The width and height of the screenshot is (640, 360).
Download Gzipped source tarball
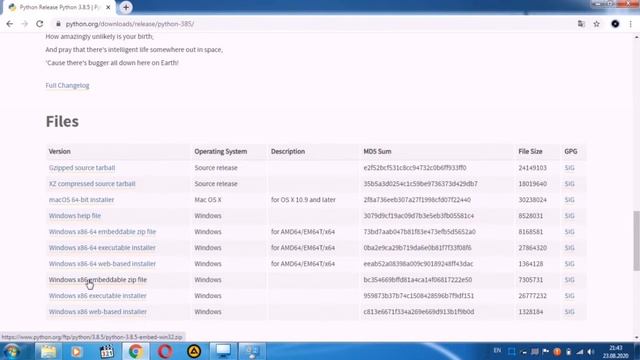(x=82, y=168)
